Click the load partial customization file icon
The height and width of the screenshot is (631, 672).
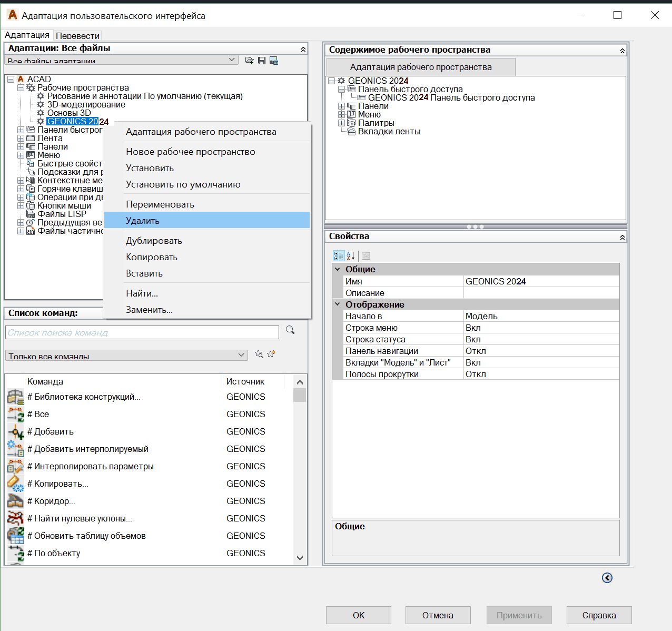[250, 61]
